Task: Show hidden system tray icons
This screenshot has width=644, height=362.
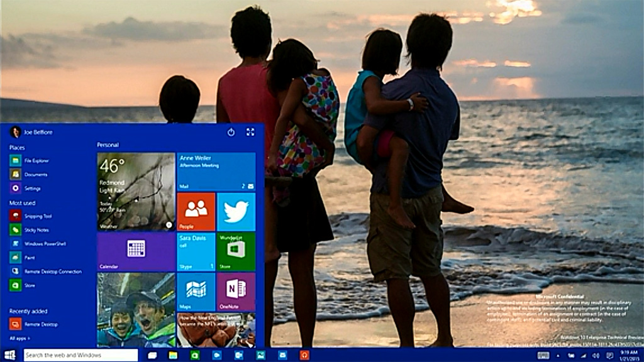Action: pos(557,356)
